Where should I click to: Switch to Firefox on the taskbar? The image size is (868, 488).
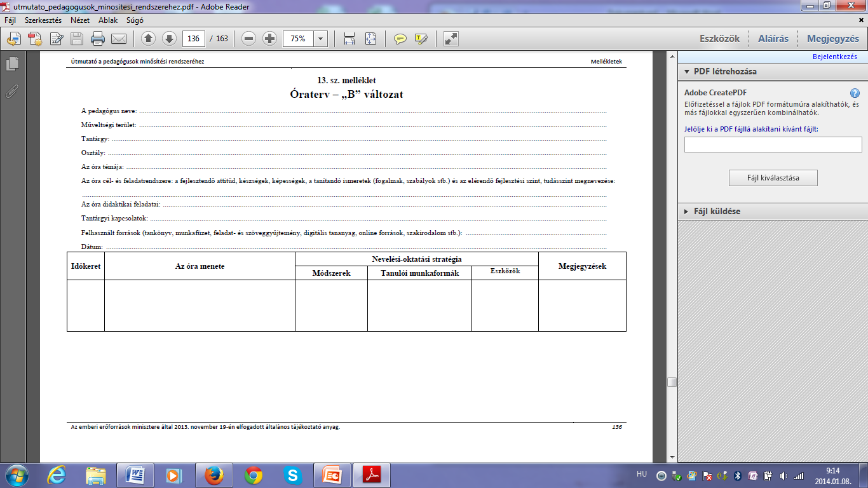[214, 475]
